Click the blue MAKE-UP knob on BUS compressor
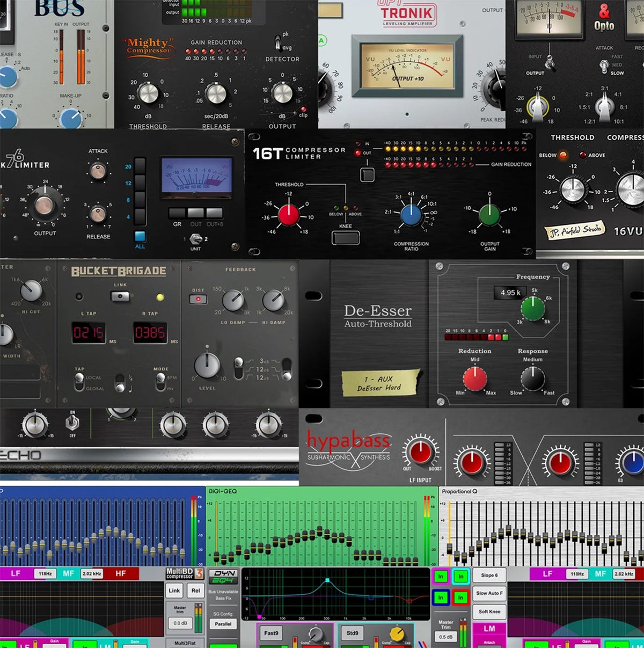644x648 pixels. (x=71, y=118)
